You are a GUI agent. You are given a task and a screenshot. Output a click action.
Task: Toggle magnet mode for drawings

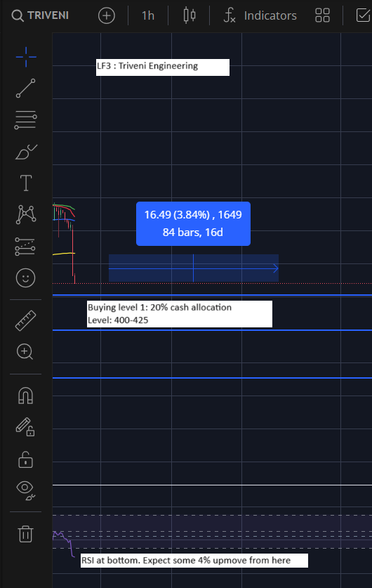[x=25, y=396]
